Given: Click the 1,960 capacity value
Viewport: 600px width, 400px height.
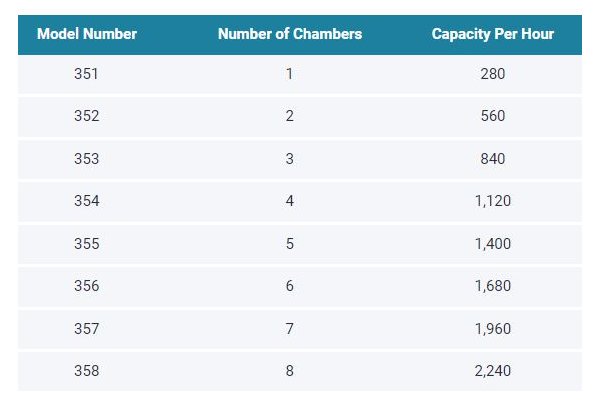Looking at the screenshot, I should tap(492, 328).
